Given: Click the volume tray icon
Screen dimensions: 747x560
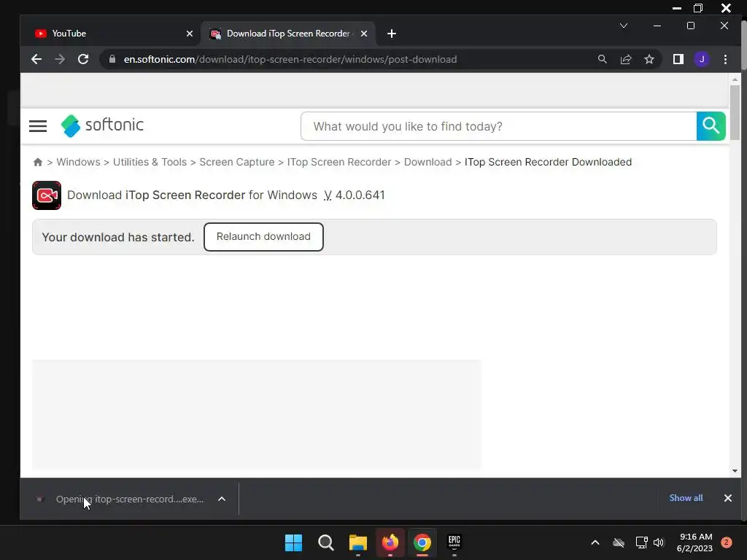Looking at the screenshot, I should click(x=659, y=542).
